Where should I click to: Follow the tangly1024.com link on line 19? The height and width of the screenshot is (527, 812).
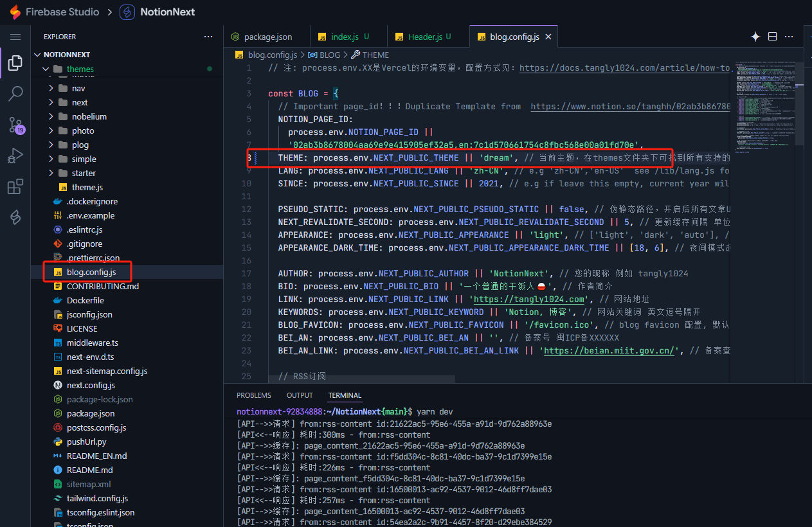point(530,299)
